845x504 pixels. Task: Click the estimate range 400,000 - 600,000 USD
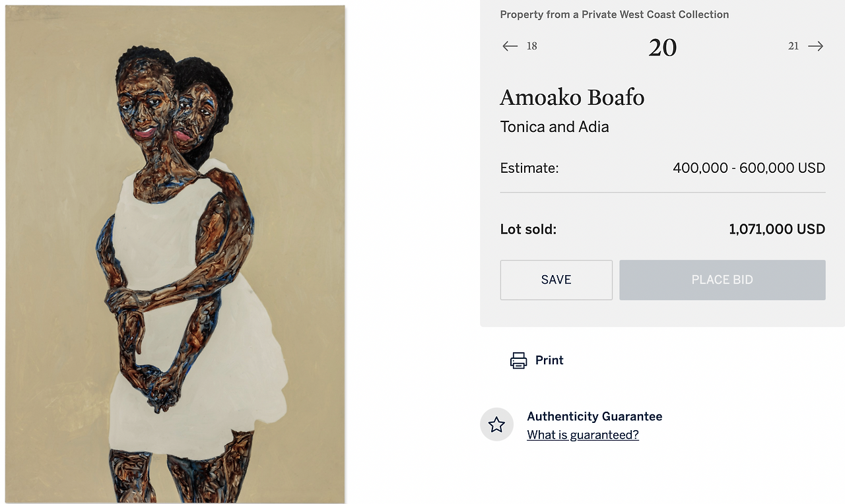[749, 168]
